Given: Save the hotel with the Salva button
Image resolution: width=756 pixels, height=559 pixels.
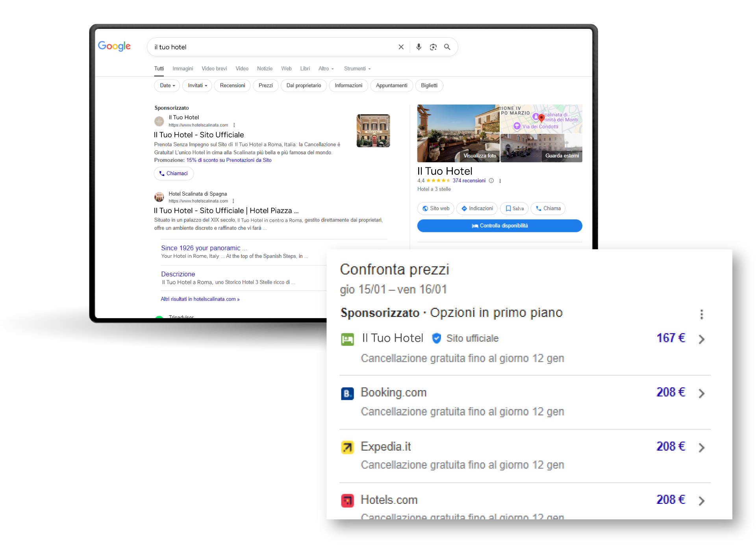Looking at the screenshot, I should [514, 208].
